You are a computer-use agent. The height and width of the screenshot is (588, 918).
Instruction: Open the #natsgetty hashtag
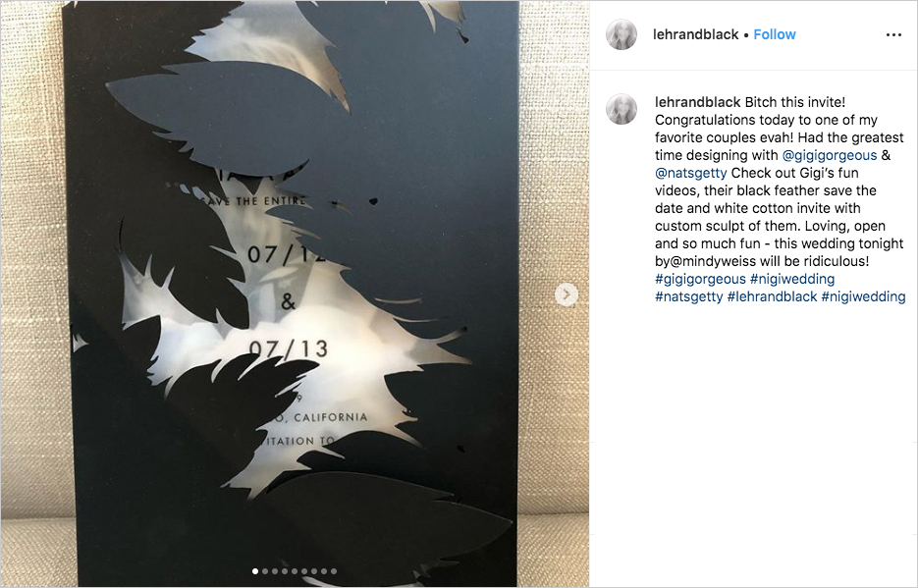pos(689,296)
